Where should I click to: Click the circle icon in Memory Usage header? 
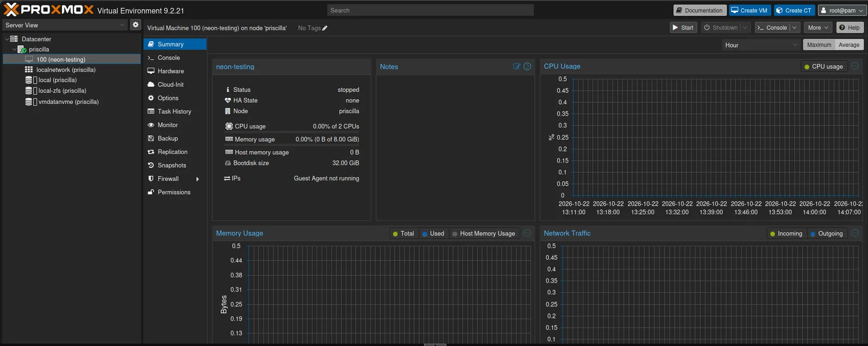pos(527,233)
